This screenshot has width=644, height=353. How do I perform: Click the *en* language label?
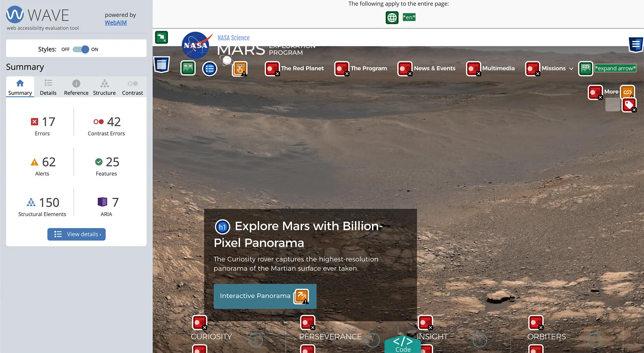coord(409,17)
